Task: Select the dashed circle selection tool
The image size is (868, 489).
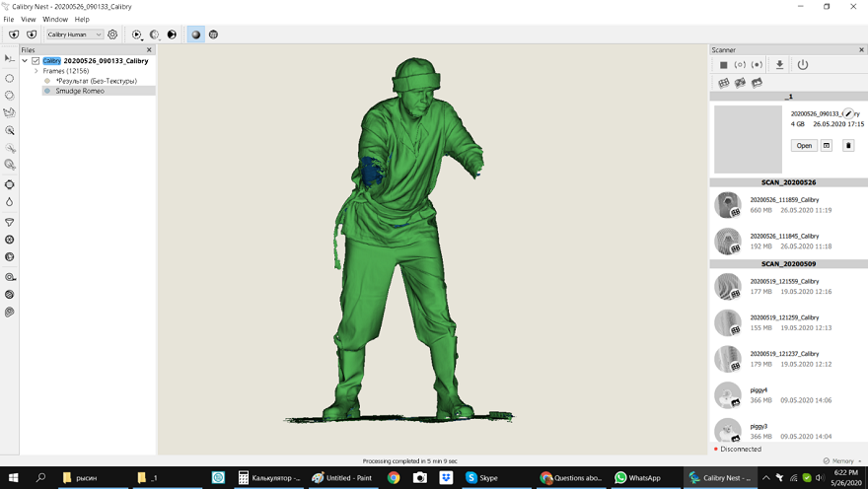Action: 10,78
